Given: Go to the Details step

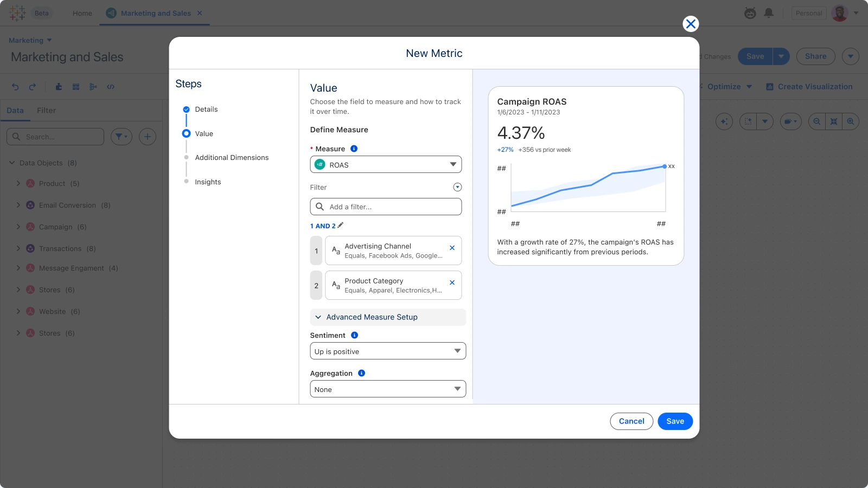Looking at the screenshot, I should 206,110.
